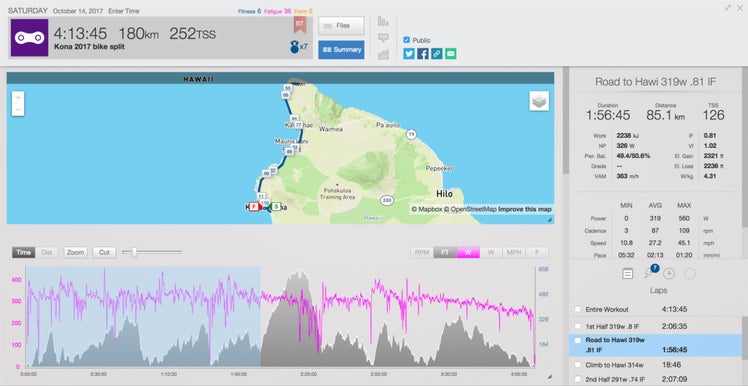
Task: Zoom in on the map
Action: (18, 97)
